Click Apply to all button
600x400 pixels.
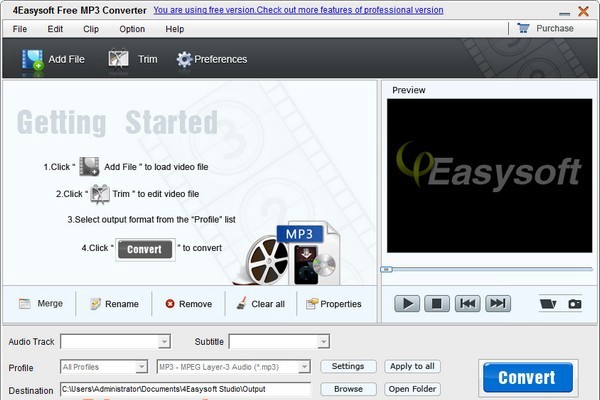412,366
